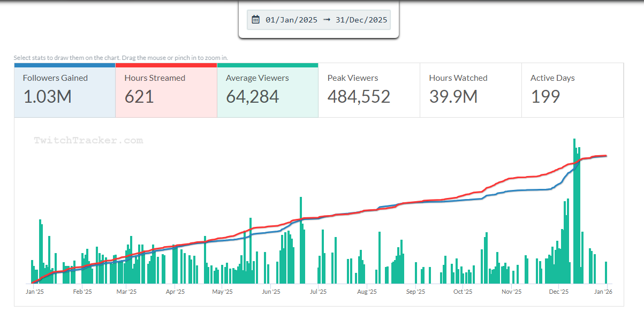Image resolution: width=644 pixels, height=313 pixels.
Task: Click the 621 hours streamed value
Action: click(x=139, y=97)
